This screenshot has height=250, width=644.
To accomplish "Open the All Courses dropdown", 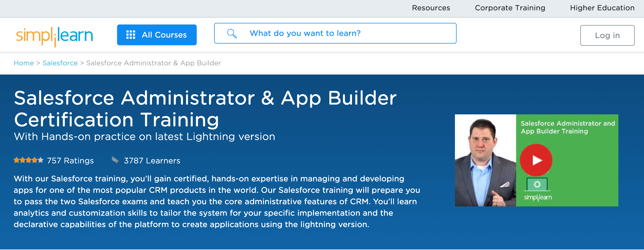I will (157, 35).
